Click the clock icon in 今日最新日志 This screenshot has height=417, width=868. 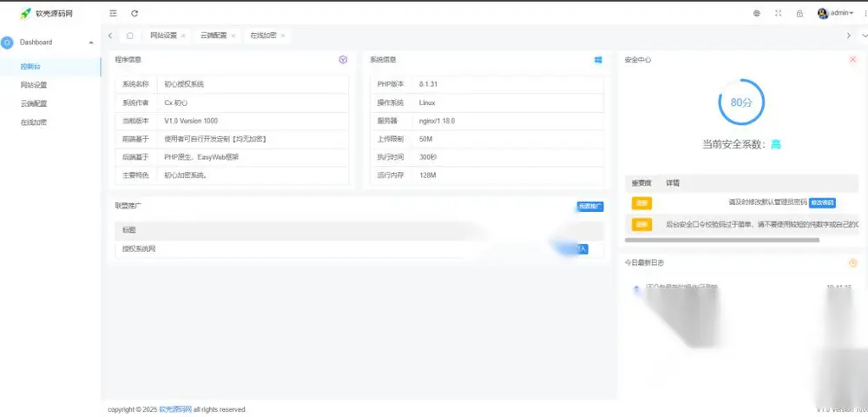pos(853,263)
